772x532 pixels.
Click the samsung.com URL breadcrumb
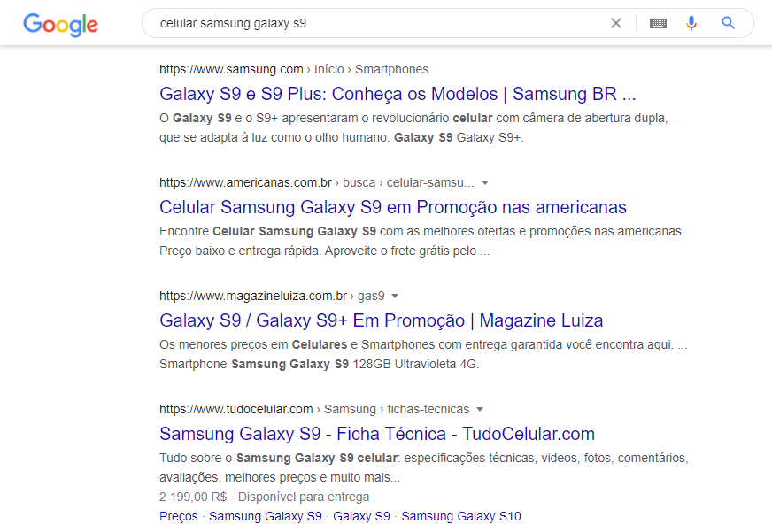point(294,69)
